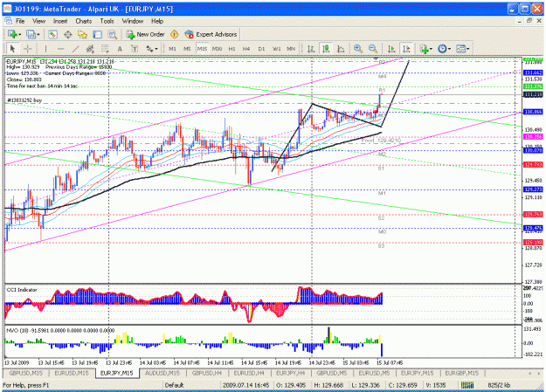The width and height of the screenshot is (546, 392).
Task: Restore the inner chart window
Action: coord(529,21)
